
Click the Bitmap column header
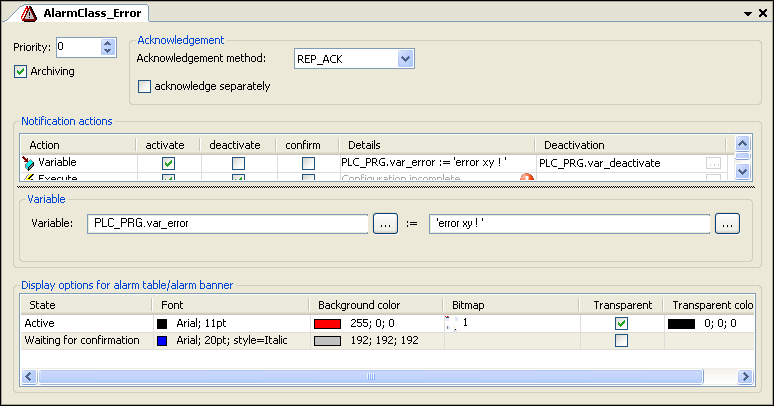pyautogui.click(x=511, y=305)
